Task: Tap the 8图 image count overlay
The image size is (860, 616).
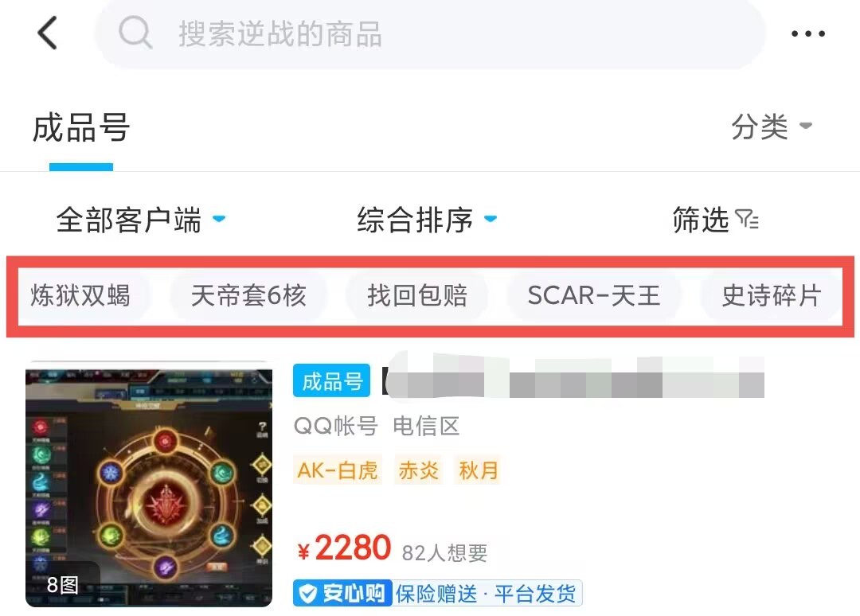Action: (62, 585)
